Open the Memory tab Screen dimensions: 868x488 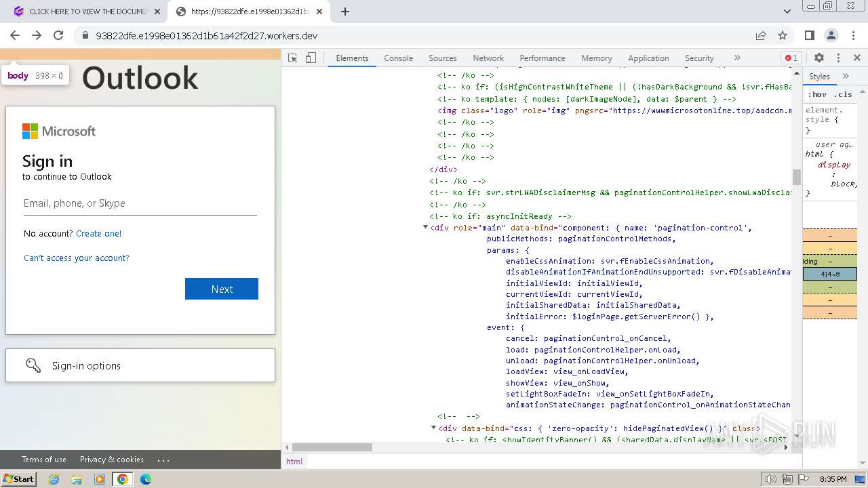tap(597, 58)
